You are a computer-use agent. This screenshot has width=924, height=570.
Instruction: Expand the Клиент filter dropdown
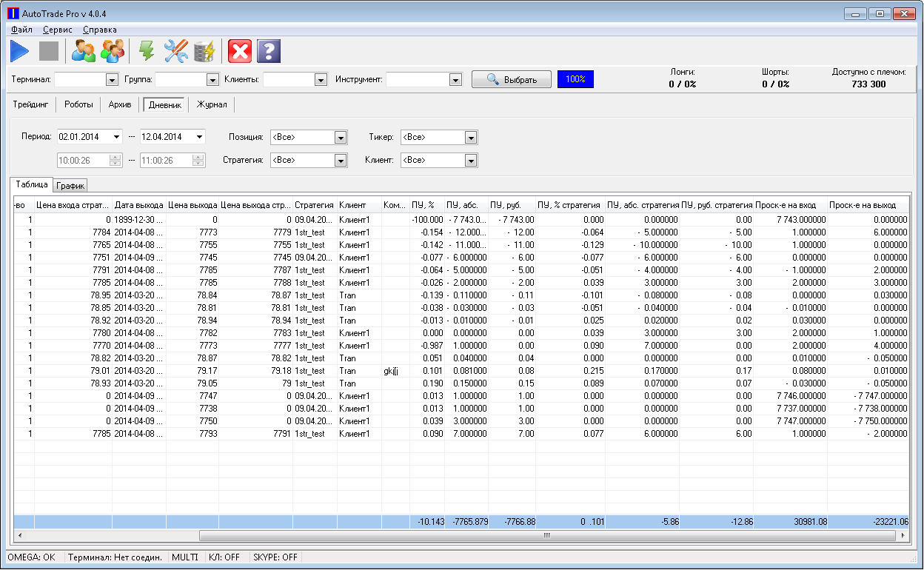click(x=471, y=160)
